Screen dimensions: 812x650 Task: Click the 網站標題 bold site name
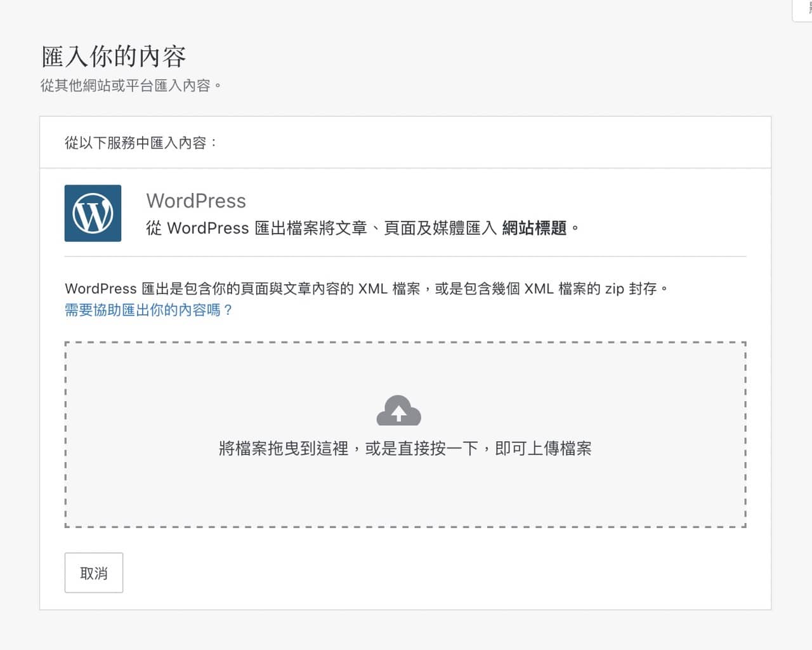click(x=534, y=228)
